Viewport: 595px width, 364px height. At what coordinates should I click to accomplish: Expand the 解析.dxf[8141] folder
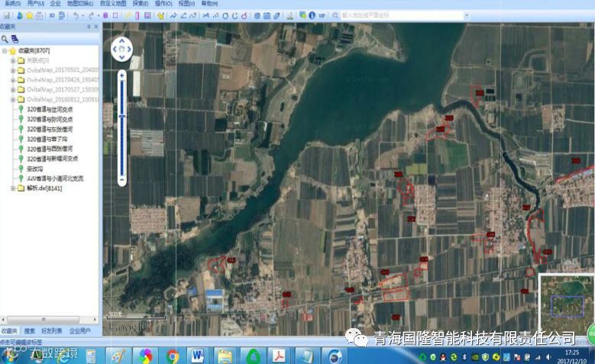pyautogui.click(x=12, y=188)
